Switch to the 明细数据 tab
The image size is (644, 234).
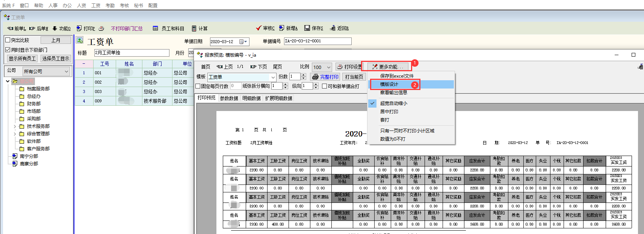[251, 98]
